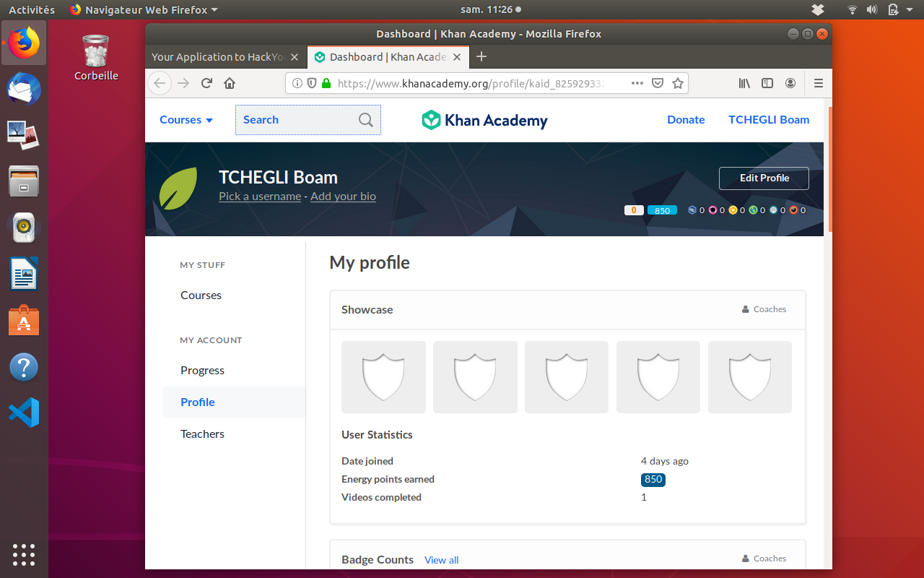Open the clock and calendar panel

click(491, 10)
